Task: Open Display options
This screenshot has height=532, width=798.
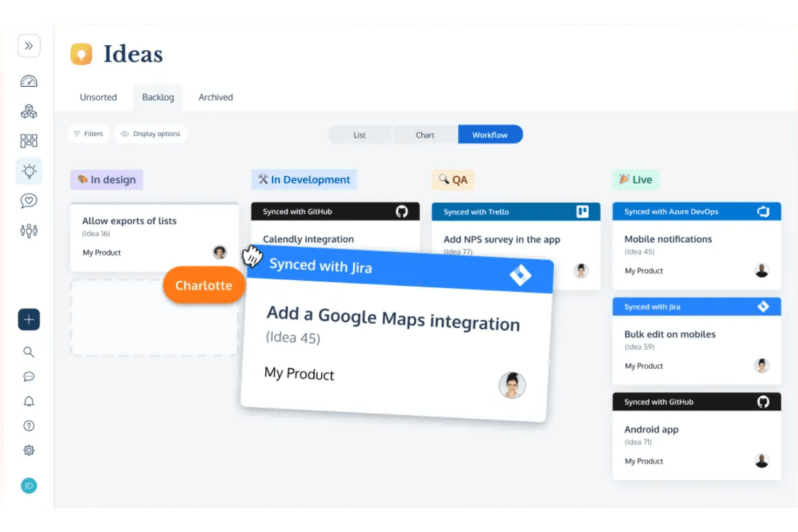Action: point(150,134)
